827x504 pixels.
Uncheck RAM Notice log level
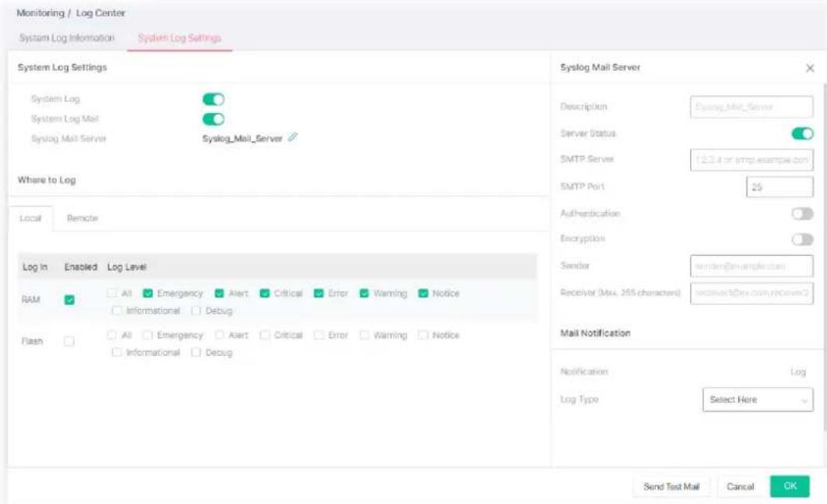point(423,293)
